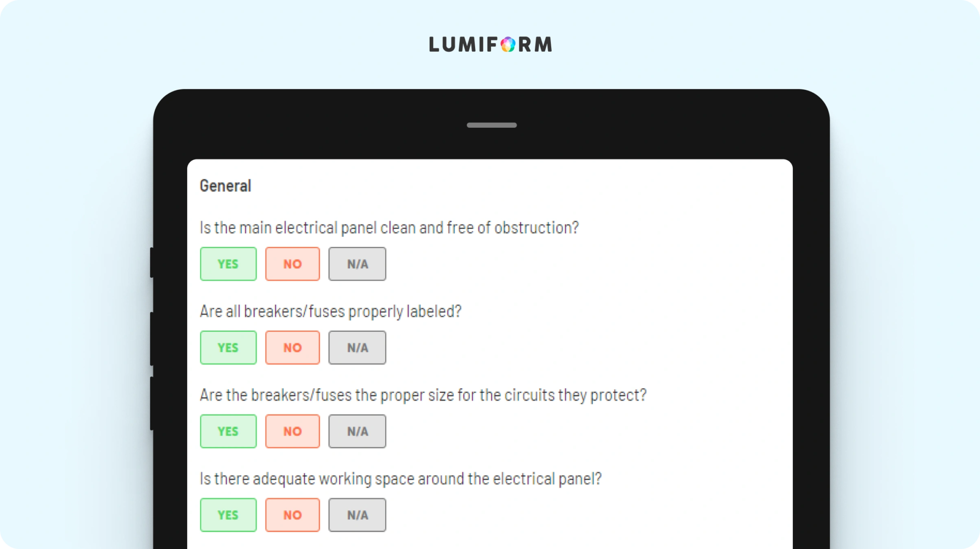Choose NO for breakers/fuses properly labeled
This screenshot has height=549, width=980.
[x=292, y=348]
